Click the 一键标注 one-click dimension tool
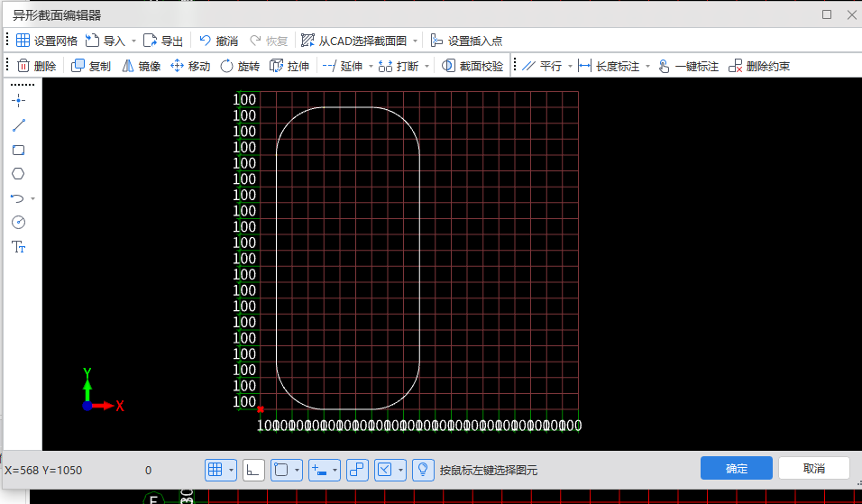Screen dimensions: 862x504 (688, 66)
